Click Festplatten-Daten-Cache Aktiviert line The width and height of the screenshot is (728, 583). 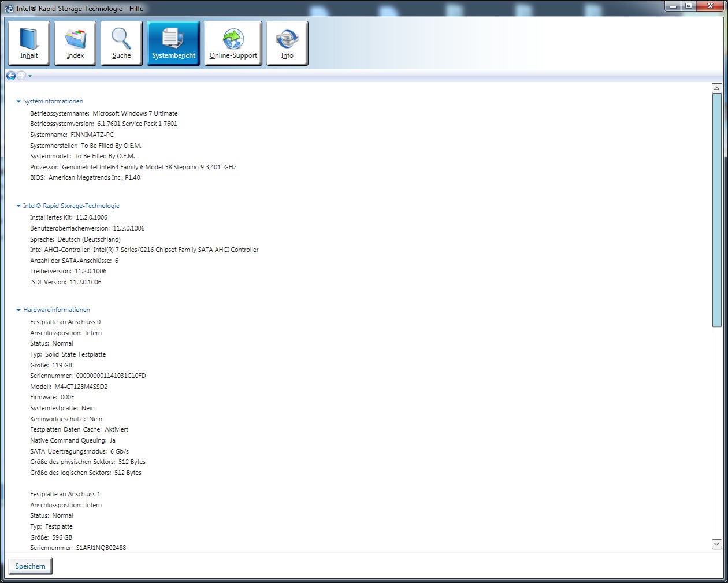point(79,429)
